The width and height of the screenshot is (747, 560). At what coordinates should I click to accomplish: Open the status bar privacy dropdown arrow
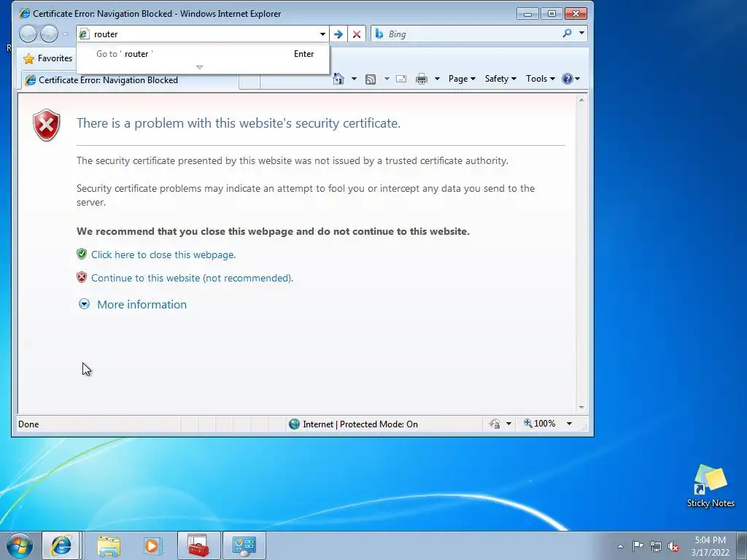[x=508, y=424]
